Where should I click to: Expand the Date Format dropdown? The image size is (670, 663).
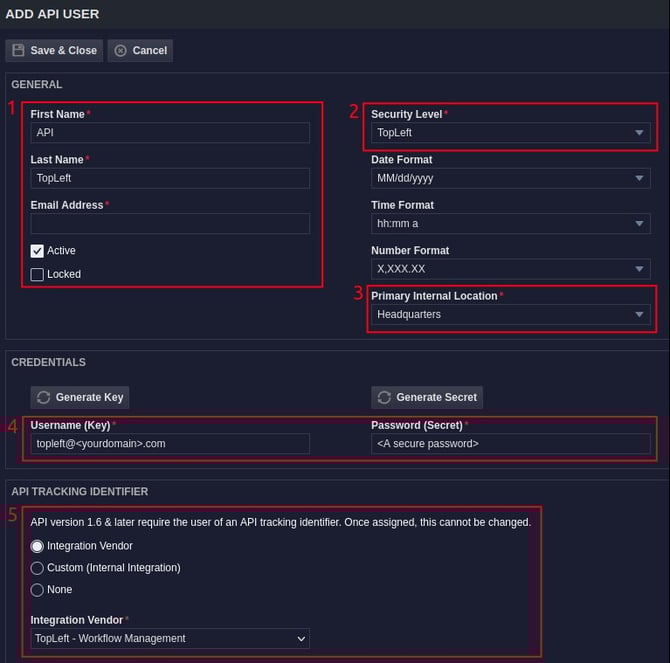coord(510,178)
